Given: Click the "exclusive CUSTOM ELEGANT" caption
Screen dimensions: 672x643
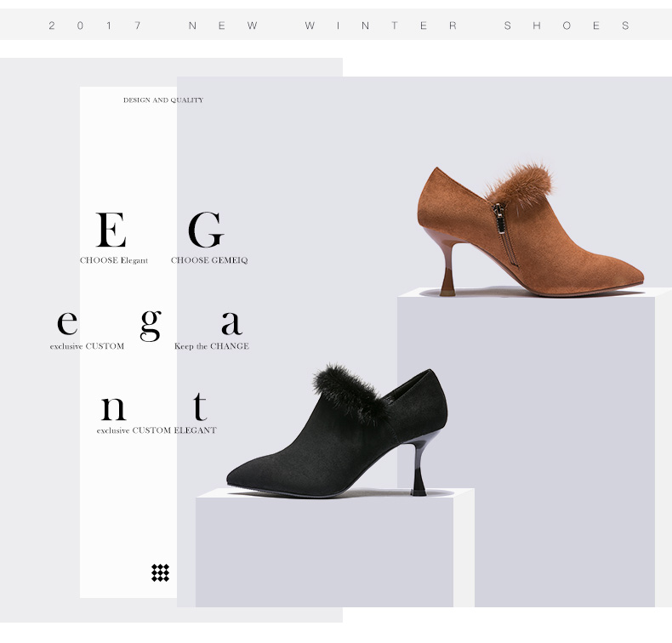Looking at the screenshot, I should pos(157,430).
